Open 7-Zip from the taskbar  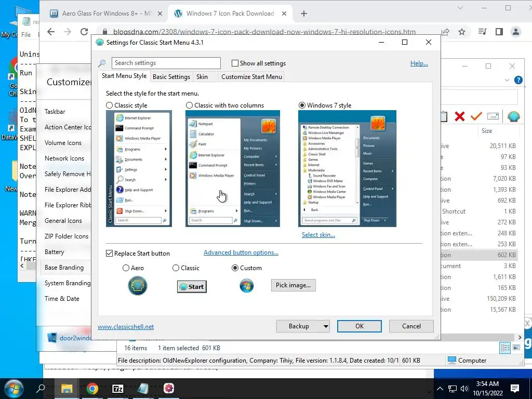pos(118,389)
